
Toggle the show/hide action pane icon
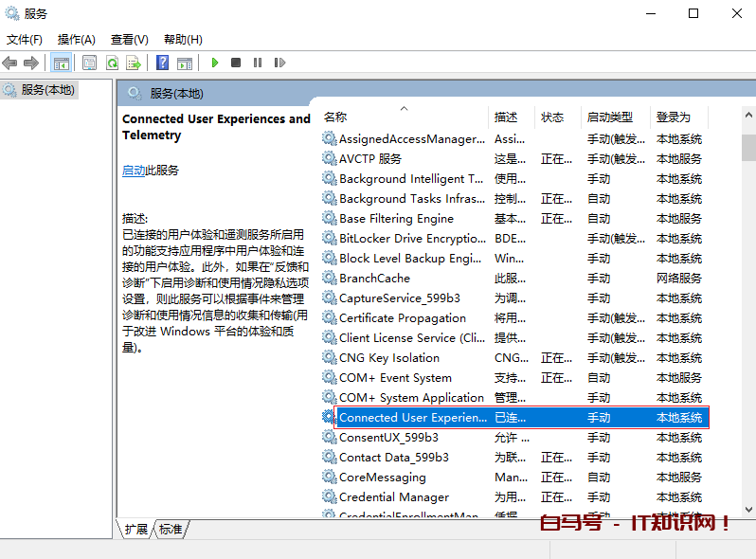[185, 63]
